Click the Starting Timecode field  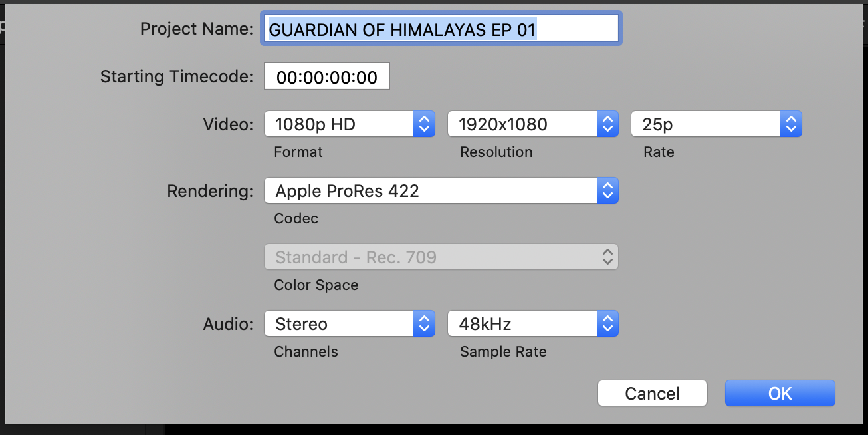(x=327, y=77)
